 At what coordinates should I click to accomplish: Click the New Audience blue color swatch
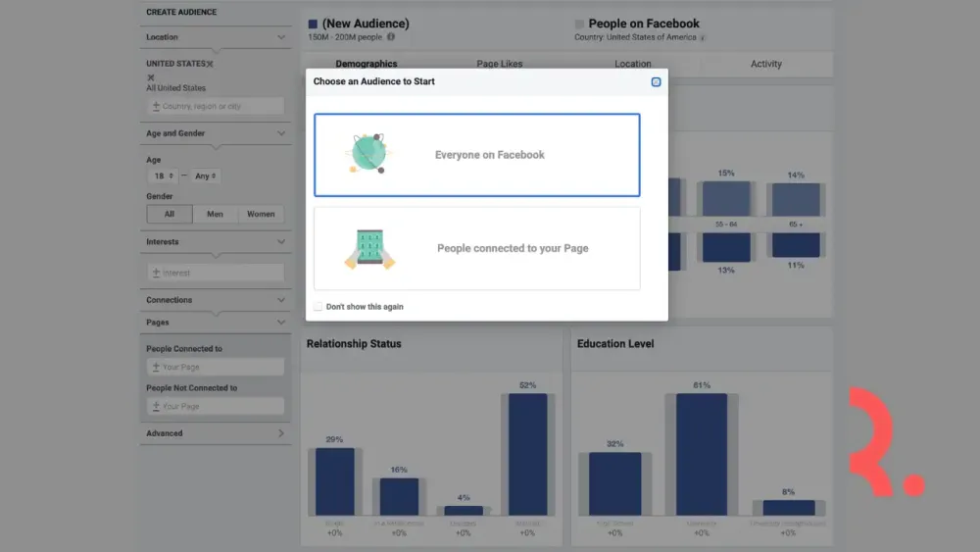(x=313, y=24)
